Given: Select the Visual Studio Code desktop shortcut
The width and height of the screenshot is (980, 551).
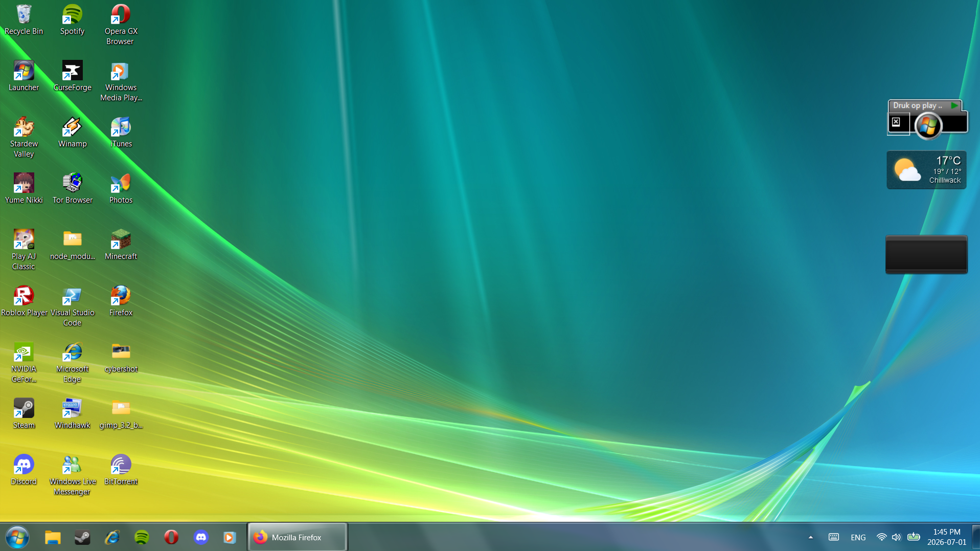Looking at the screenshot, I should (72, 306).
